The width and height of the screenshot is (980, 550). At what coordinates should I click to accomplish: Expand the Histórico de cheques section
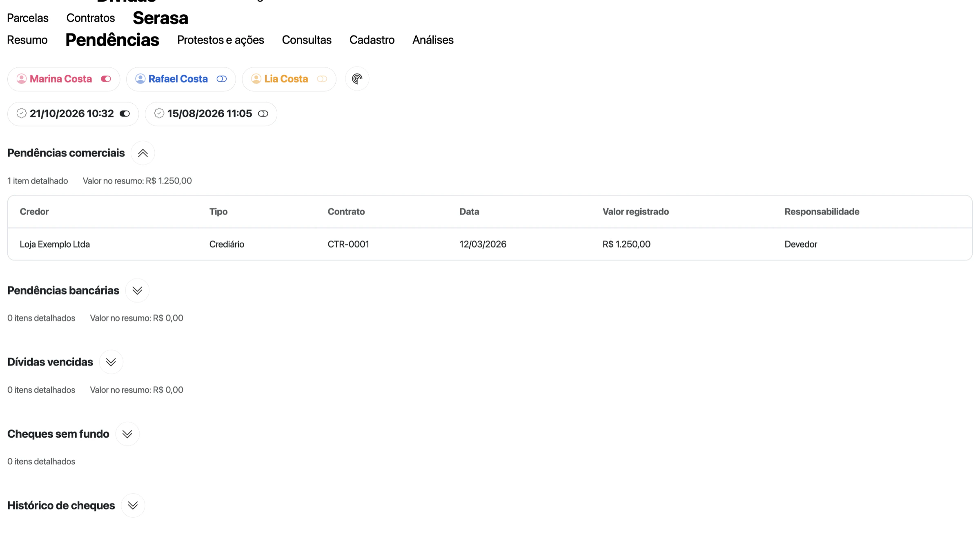coord(133,505)
